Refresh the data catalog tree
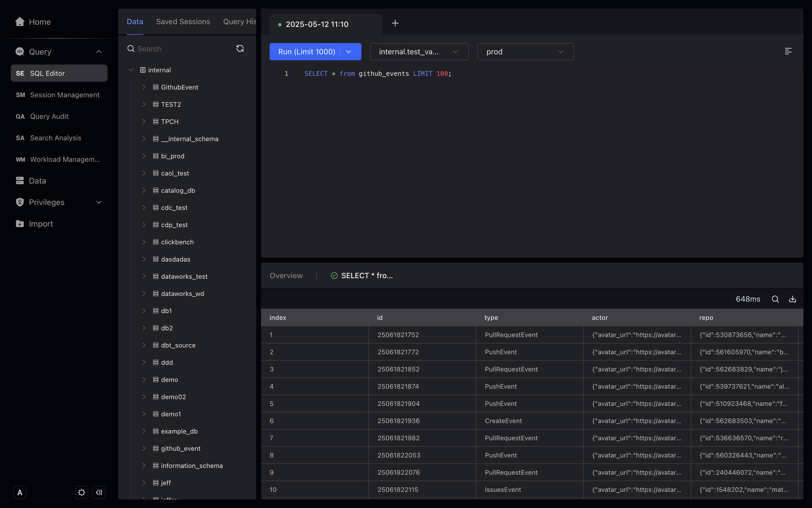Viewport: 812px width, 508px height. click(240, 49)
